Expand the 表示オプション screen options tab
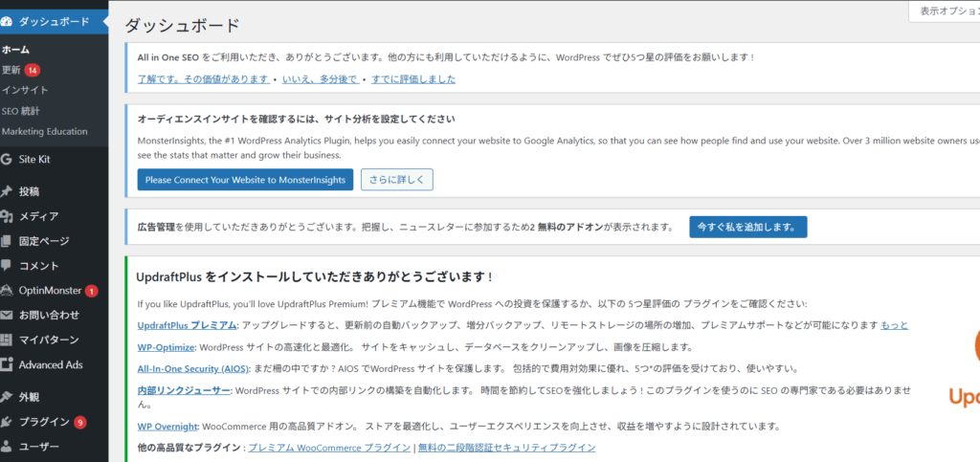The width and height of the screenshot is (980, 462). [x=946, y=11]
